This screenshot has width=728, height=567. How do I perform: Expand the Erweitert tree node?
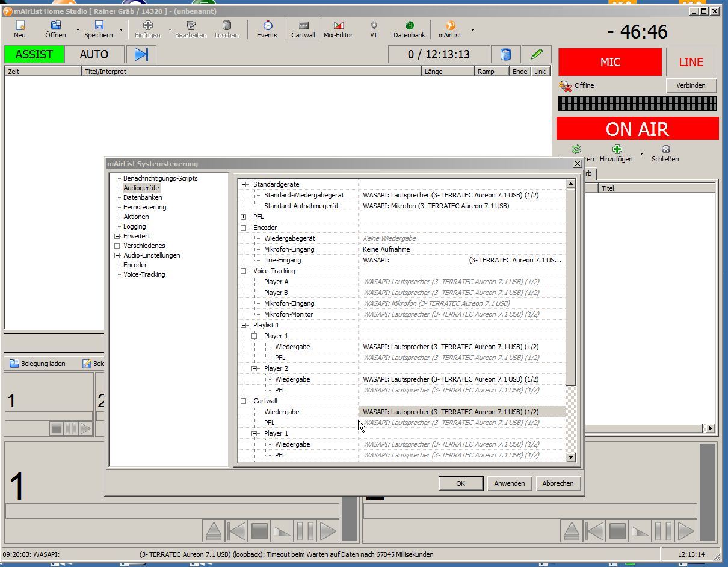click(117, 236)
